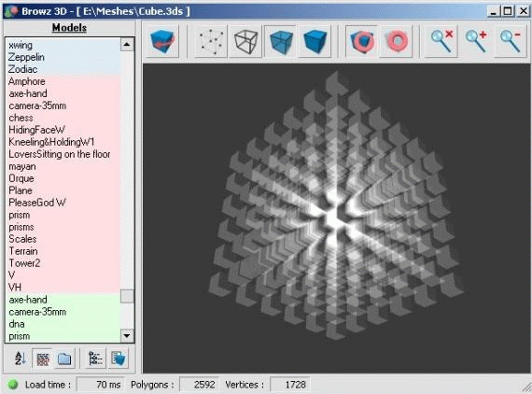This screenshot has width=532, height=394.
Task: Reset zoom with red X magnifier
Action: tap(441, 41)
